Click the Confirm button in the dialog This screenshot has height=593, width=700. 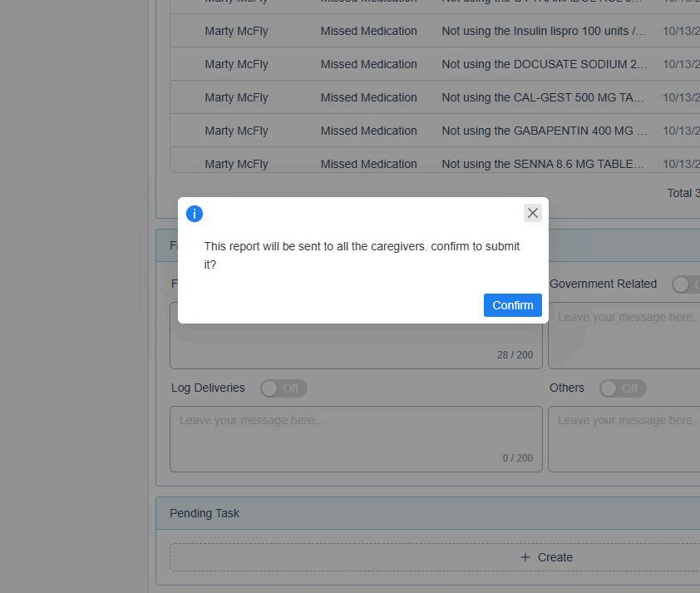pos(512,305)
